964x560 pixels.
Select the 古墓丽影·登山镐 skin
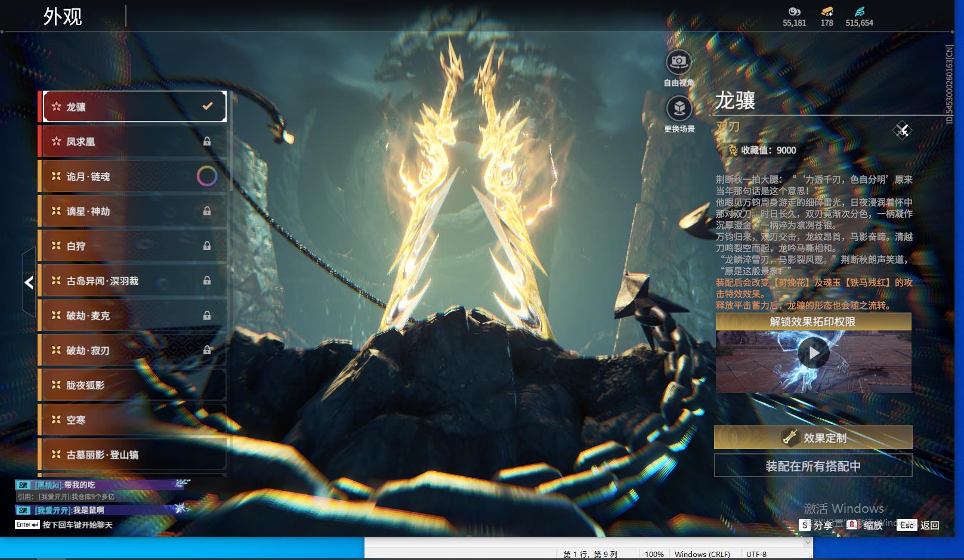coord(132,454)
